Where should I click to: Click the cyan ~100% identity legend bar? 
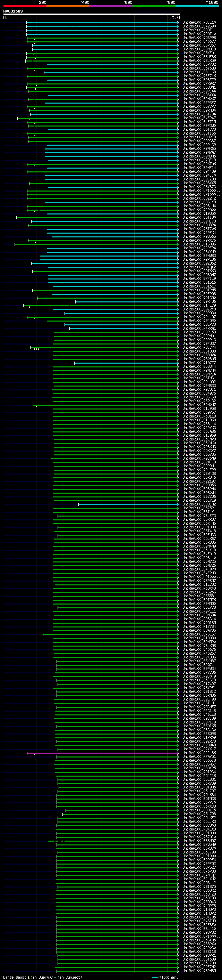pyautogui.click(x=197, y=6)
